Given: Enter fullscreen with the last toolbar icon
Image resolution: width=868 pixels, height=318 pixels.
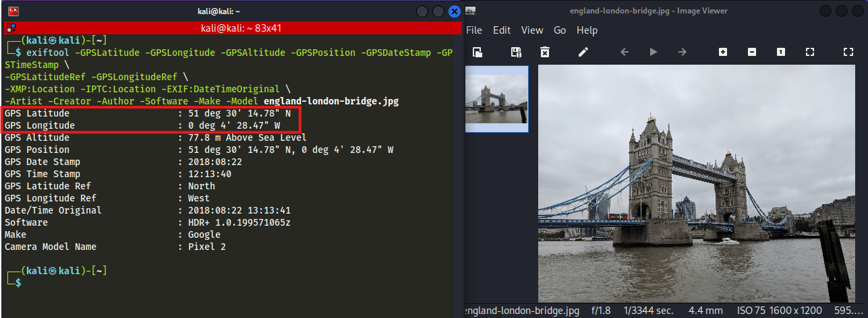Looking at the screenshot, I should (848, 52).
